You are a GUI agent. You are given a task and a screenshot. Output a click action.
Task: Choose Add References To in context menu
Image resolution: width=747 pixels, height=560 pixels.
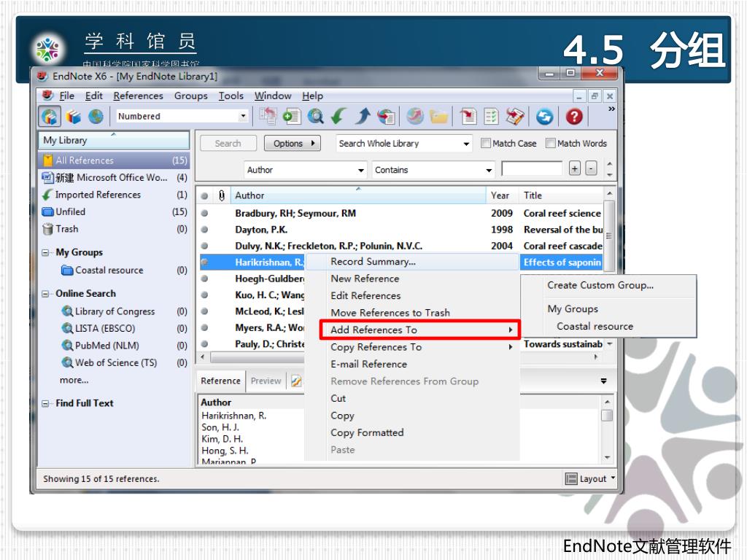pos(419,330)
